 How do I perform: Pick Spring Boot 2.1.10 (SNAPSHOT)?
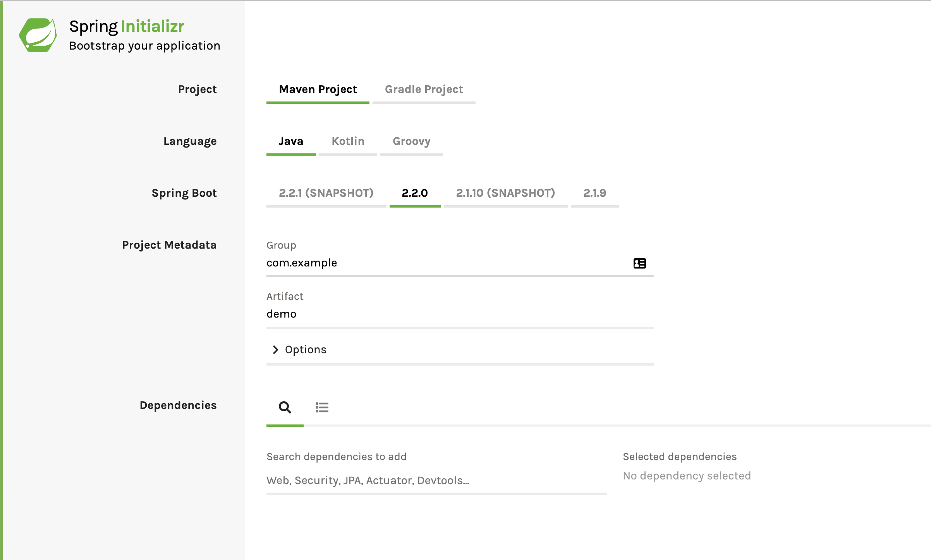click(505, 193)
